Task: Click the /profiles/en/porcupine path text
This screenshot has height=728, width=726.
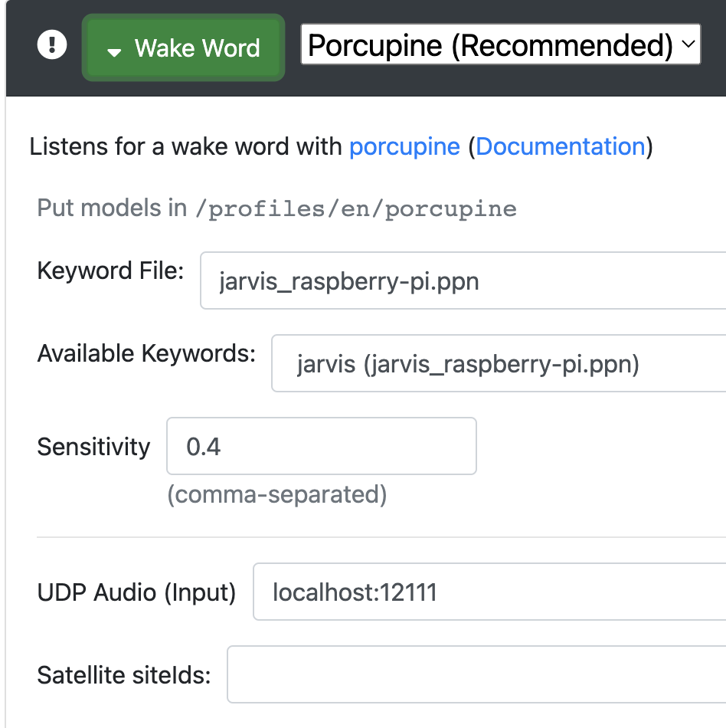Action: point(356,208)
